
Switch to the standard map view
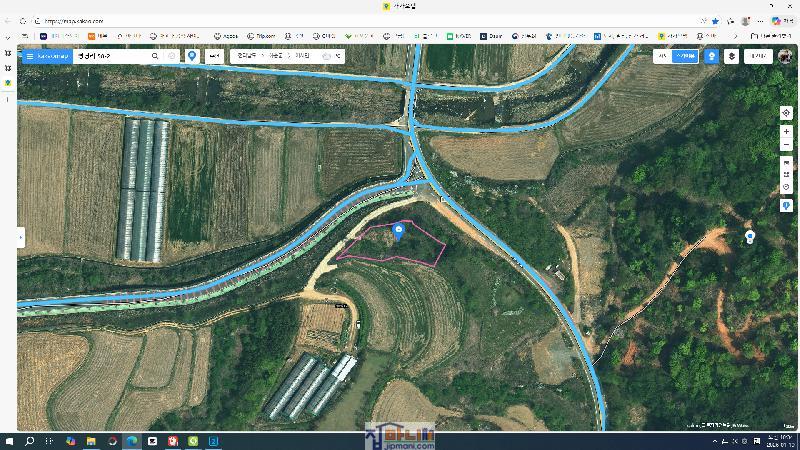[662, 57]
